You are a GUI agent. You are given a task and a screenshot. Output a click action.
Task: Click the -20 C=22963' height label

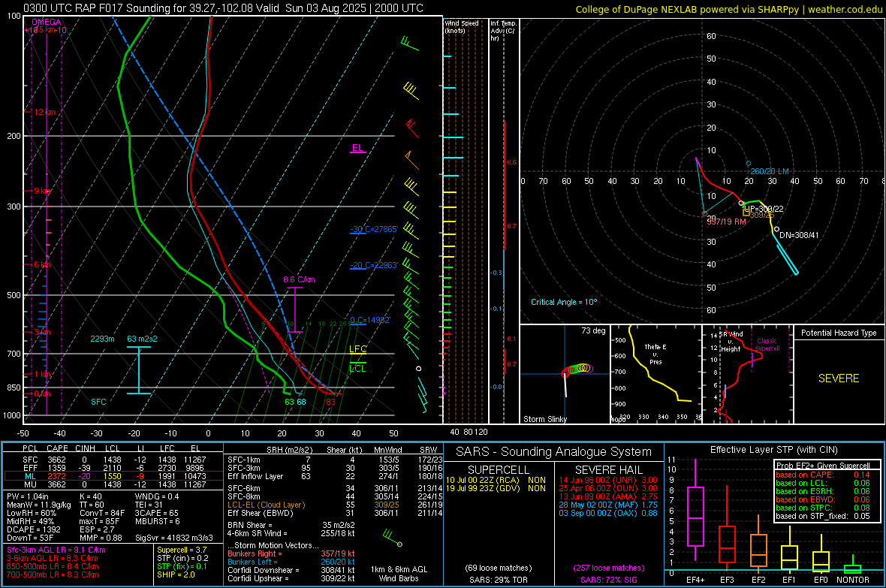pyautogui.click(x=374, y=264)
